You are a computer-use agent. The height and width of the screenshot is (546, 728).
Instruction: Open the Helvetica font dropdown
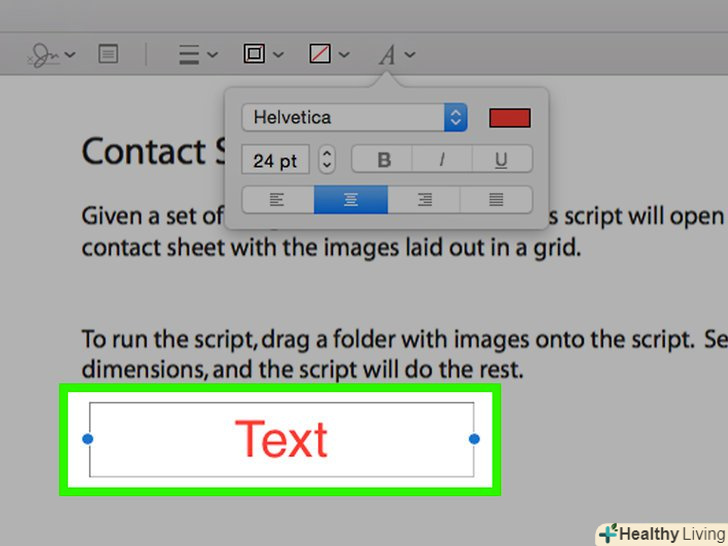pos(354,118)
